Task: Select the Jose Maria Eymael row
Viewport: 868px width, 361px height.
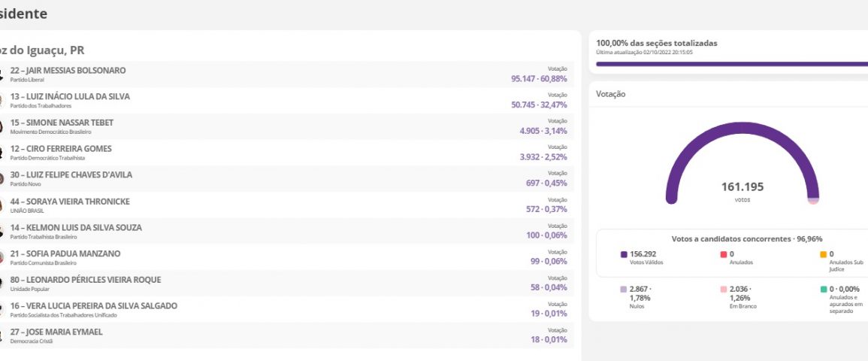Action: coord(286,336)
